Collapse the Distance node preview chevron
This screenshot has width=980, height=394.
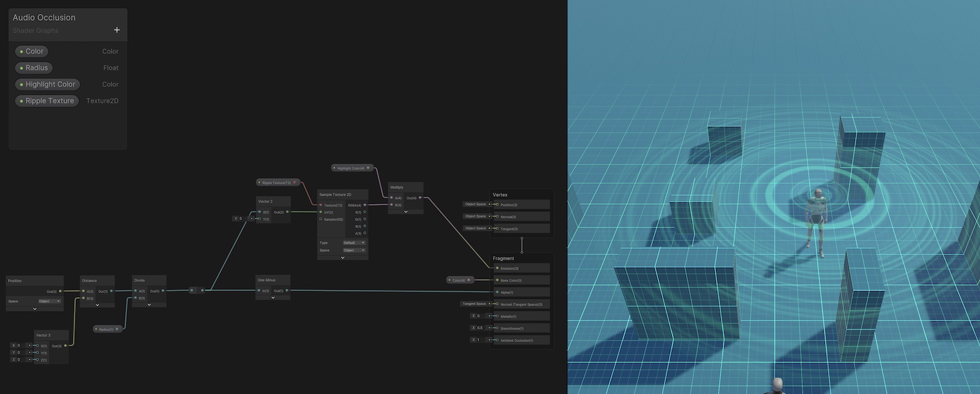pos(97,305)
